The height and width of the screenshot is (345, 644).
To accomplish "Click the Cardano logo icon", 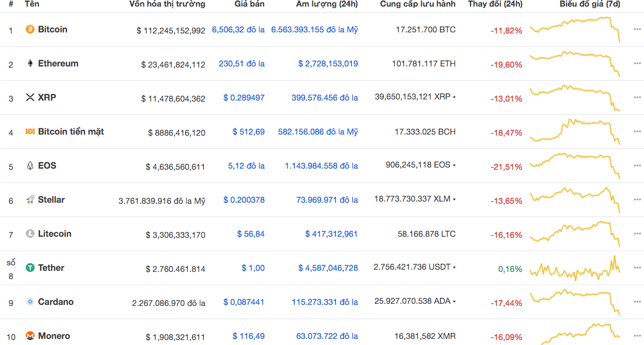I will (x=30, y=302).
